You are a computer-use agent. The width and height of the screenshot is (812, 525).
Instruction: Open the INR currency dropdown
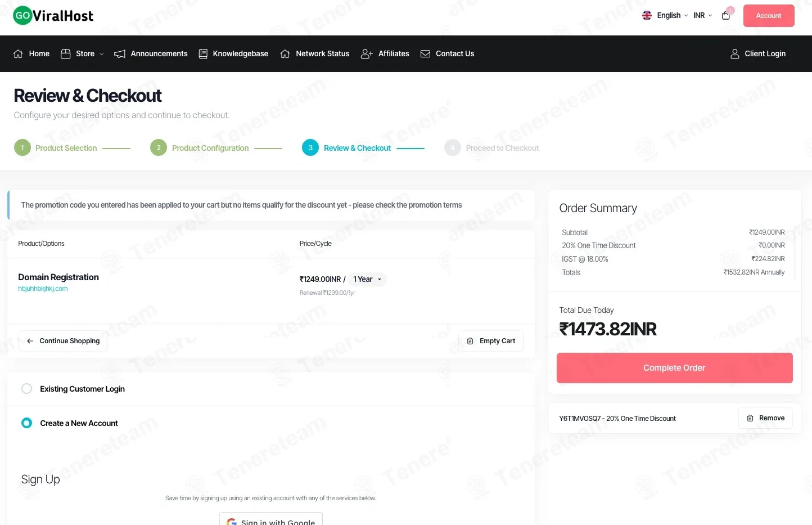(702, 15)
